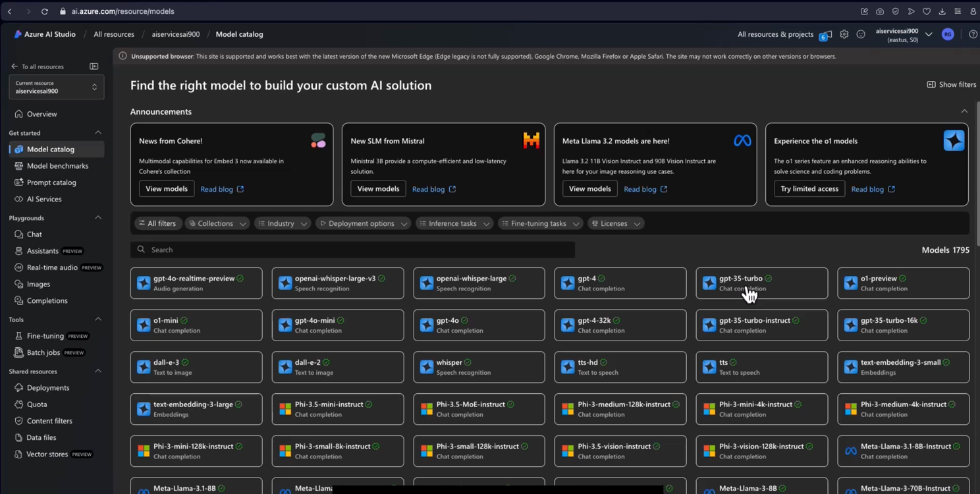Click the browser snapshot camera icon
This screenshot has width=980, height=494.
click(x=880, y=11)
